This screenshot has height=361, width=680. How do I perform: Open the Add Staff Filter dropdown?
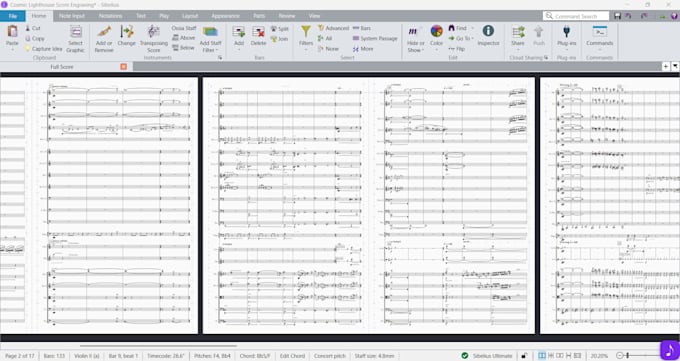(210, 39)
